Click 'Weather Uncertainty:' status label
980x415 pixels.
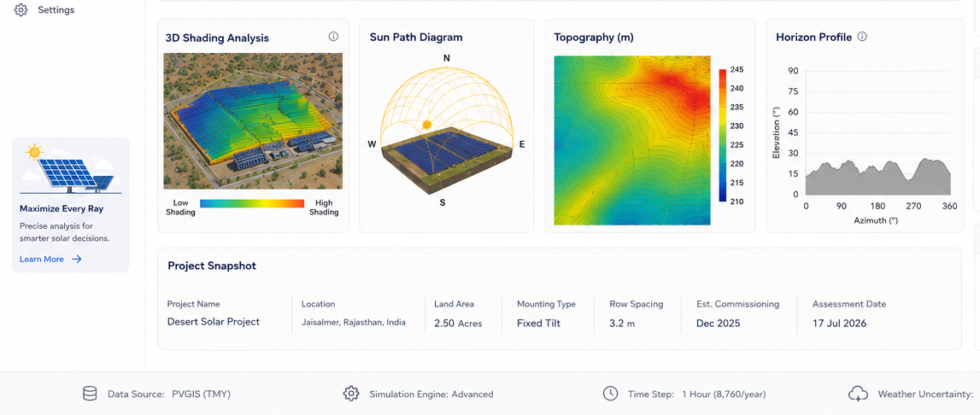click(925, 395)
